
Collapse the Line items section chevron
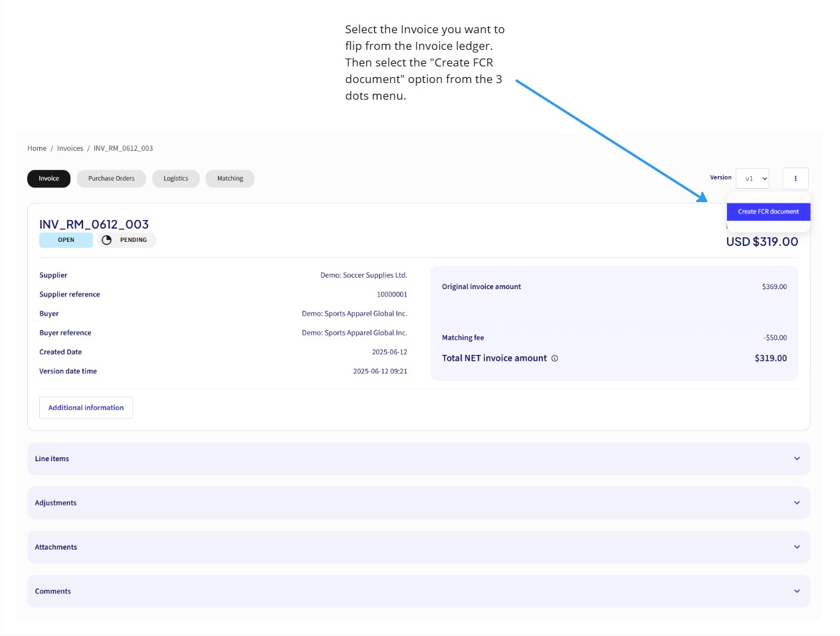[797, 458]
